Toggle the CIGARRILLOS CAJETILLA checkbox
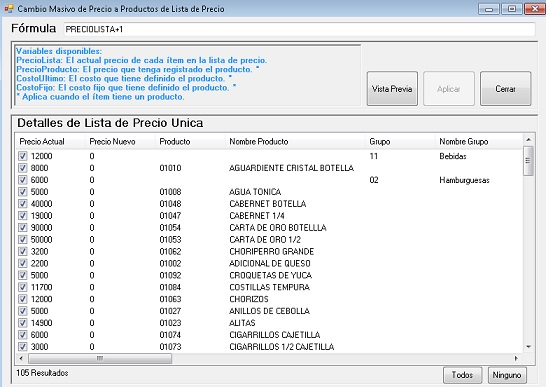The height and width of the screenshot is (387, 546). click(x=23, y=335)
